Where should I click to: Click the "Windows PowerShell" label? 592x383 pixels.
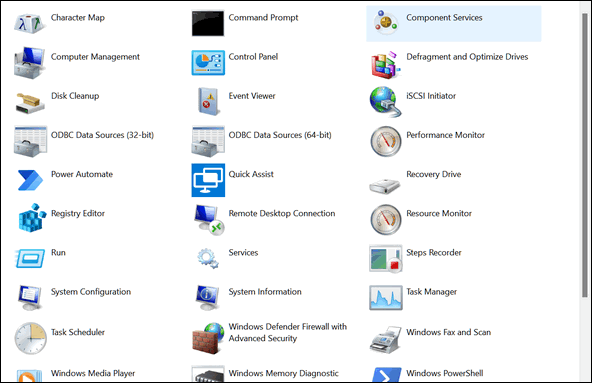coord(444,373)
